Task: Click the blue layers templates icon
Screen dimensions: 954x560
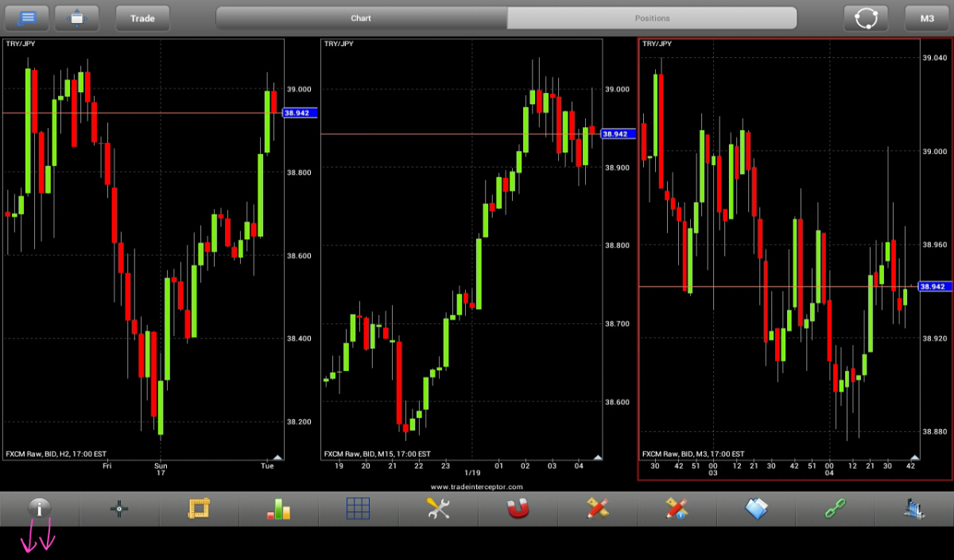Action: [x=756, y=508]
